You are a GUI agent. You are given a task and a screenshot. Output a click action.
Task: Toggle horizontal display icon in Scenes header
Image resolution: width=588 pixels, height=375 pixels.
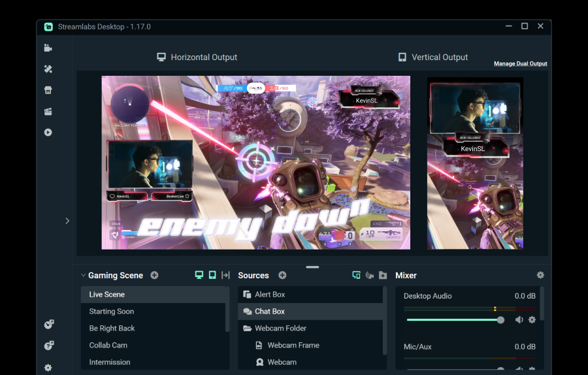pos(199,275)
